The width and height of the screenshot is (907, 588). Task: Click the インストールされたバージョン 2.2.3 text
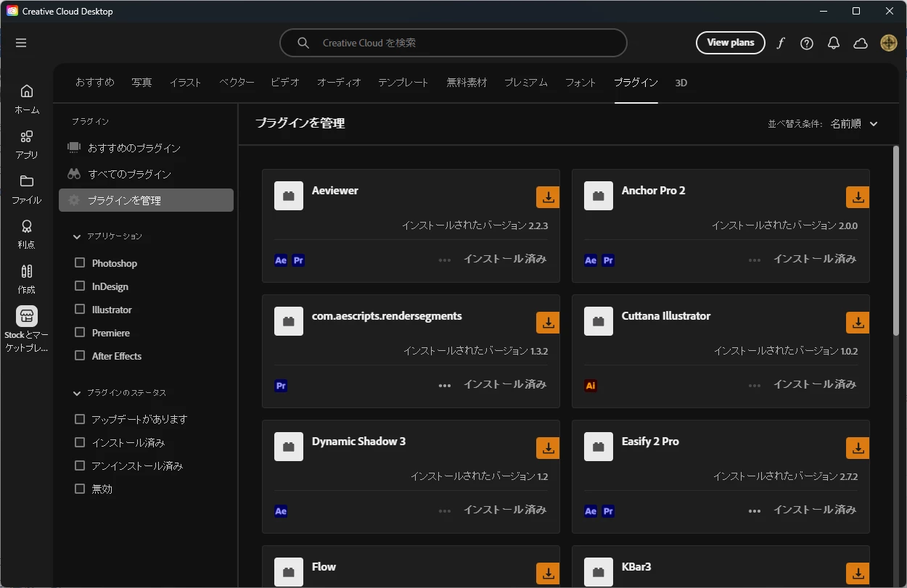(475, 225)
